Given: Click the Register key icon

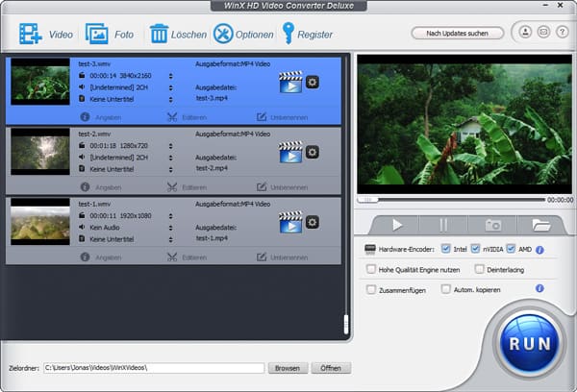Looking at the screenshot, I should (288, 33).
